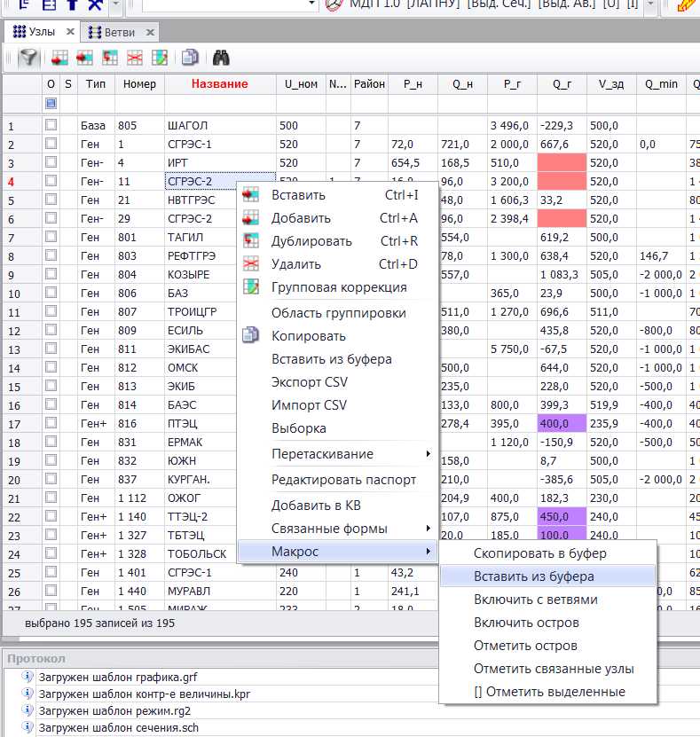Click the purple 400,0 cell in ПТЭЦ row
The height and width of the screenshot is (737, 700).
pyautogui.click(x=562, y=424)
